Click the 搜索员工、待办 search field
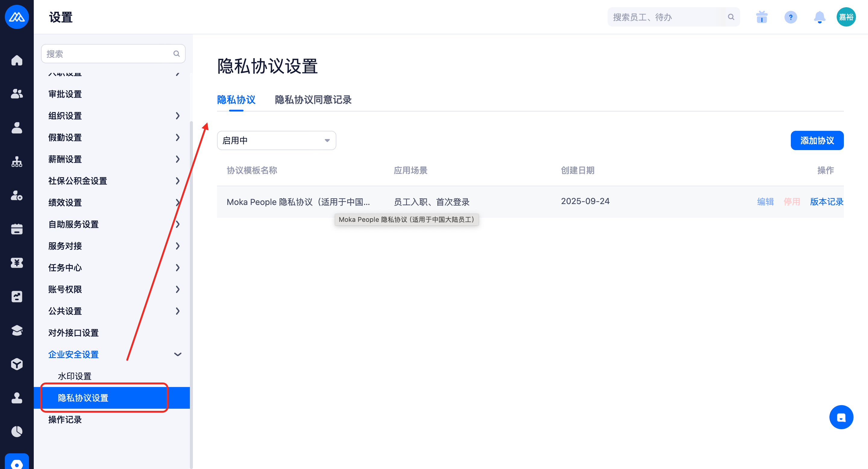 coord(674,17)
